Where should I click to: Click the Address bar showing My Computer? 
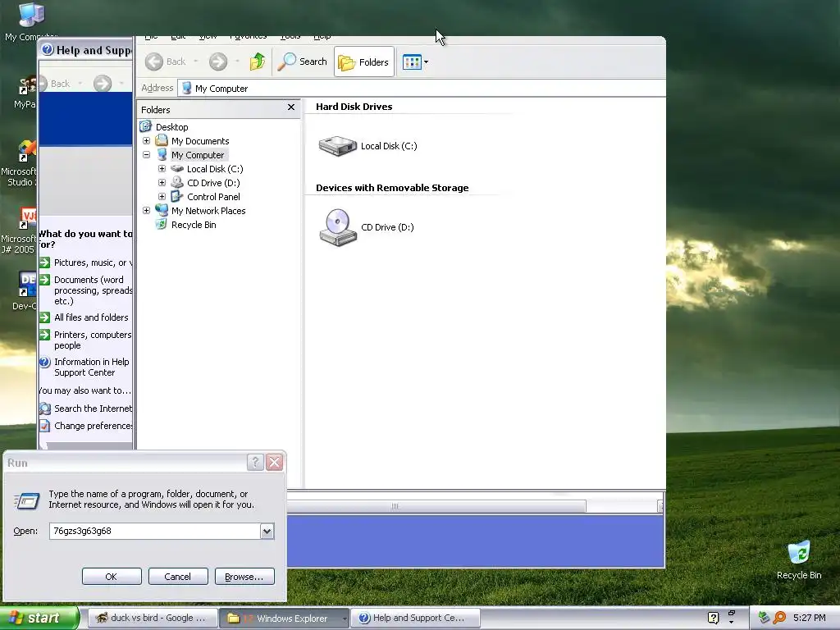point(422,89)
